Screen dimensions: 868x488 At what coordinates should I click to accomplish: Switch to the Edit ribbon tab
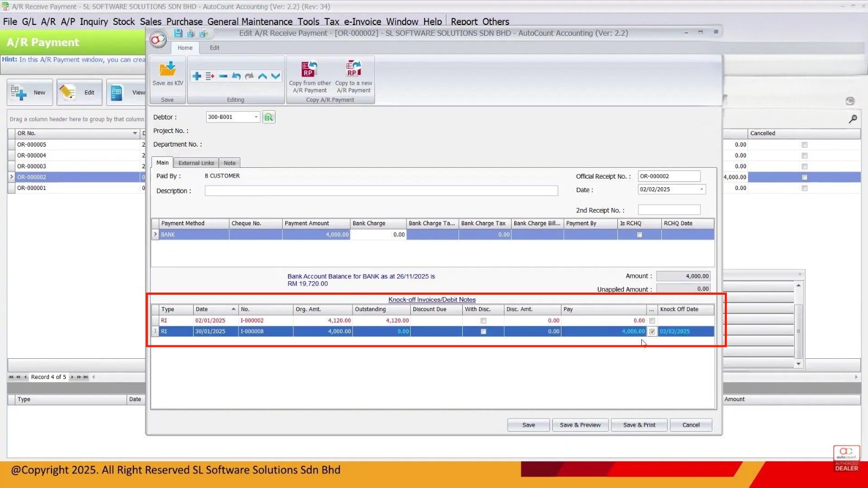click(x=215, y=48)
